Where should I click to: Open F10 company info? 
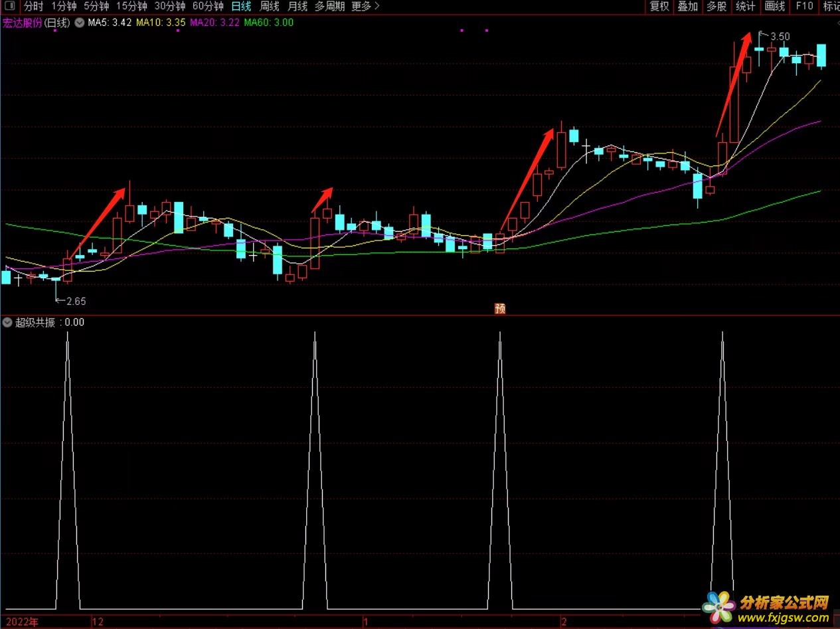coord(804,6)
